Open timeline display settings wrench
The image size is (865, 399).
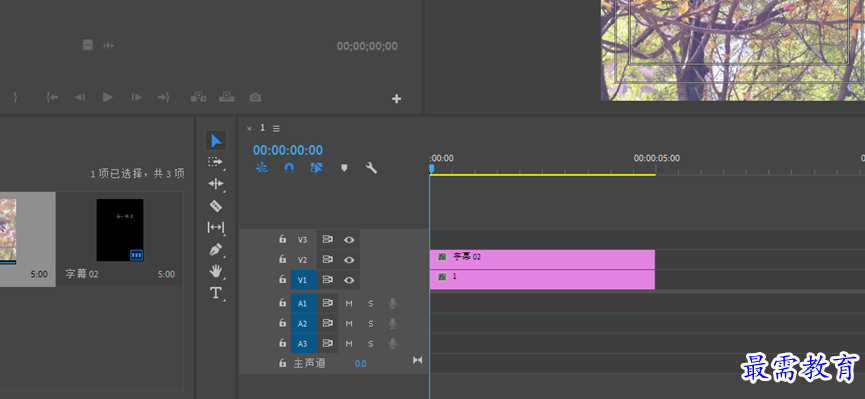[x=372, y=168]
